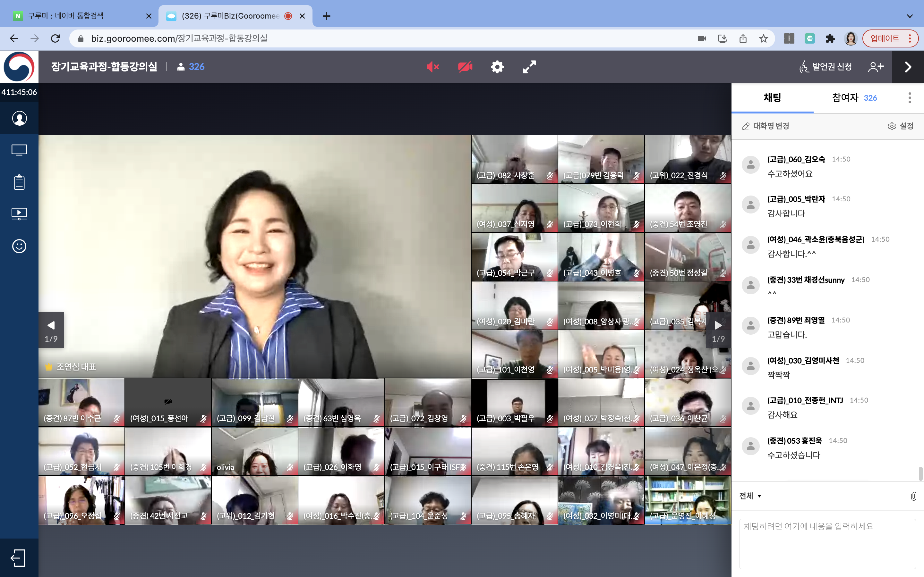Collapse the side panel with chevron arrow
The image size is (924, 577).
pos(908,67)
